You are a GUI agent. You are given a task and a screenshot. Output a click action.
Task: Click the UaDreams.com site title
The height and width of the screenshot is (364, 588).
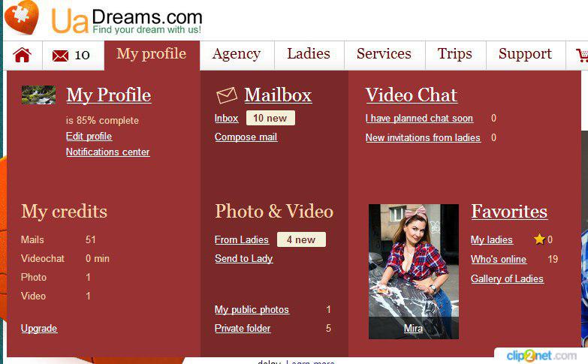tap(127, 20)
